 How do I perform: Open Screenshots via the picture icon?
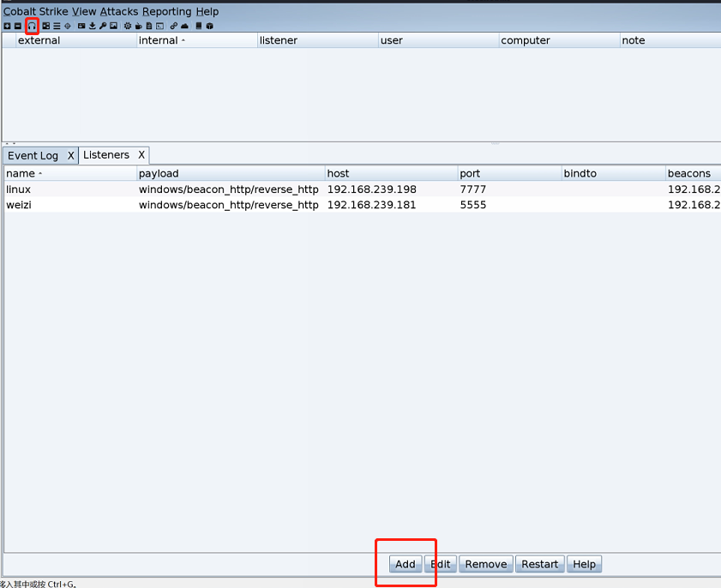tap(113, 26)
